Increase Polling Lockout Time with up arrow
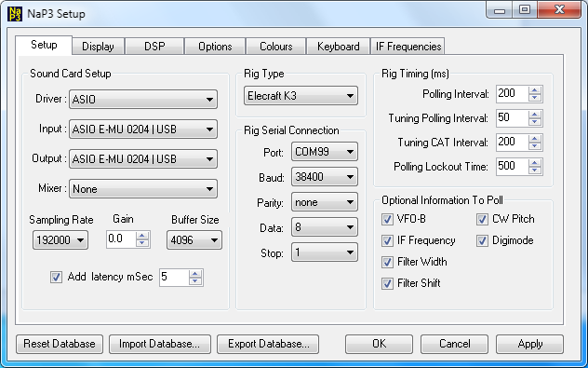The width and height of the screenshot is (588, 368). click(x=535, y=163)
